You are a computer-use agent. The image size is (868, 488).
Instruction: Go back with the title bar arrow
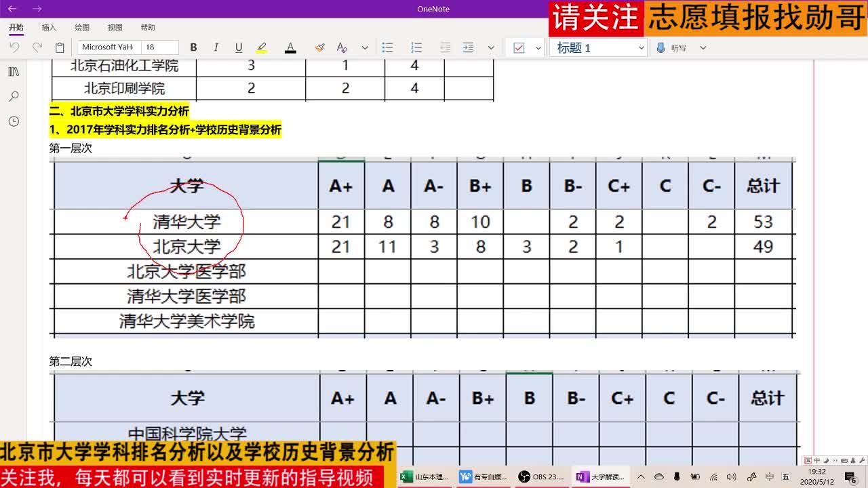[12, 9]
